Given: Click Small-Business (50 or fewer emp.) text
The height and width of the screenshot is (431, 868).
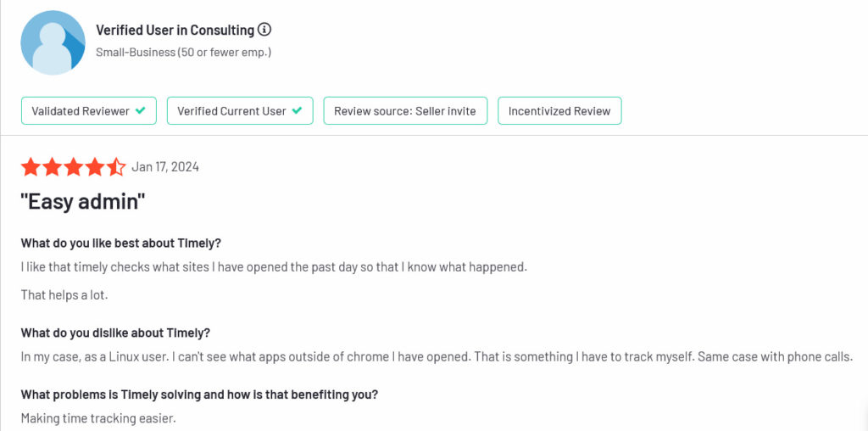Looking at the screenshot, I should 184,53.
